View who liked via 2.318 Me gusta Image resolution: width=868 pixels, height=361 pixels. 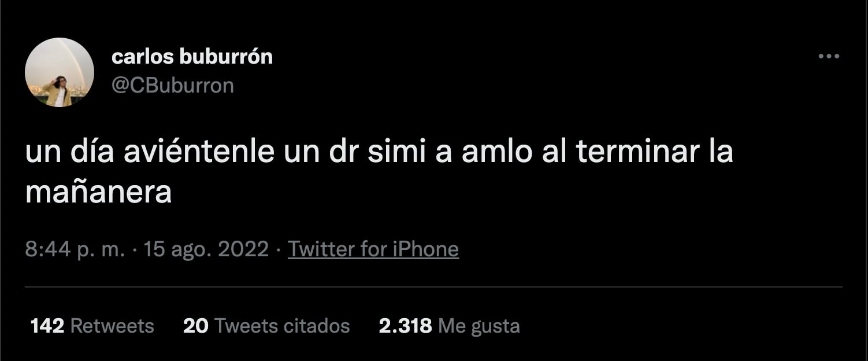tap(450, 326)
